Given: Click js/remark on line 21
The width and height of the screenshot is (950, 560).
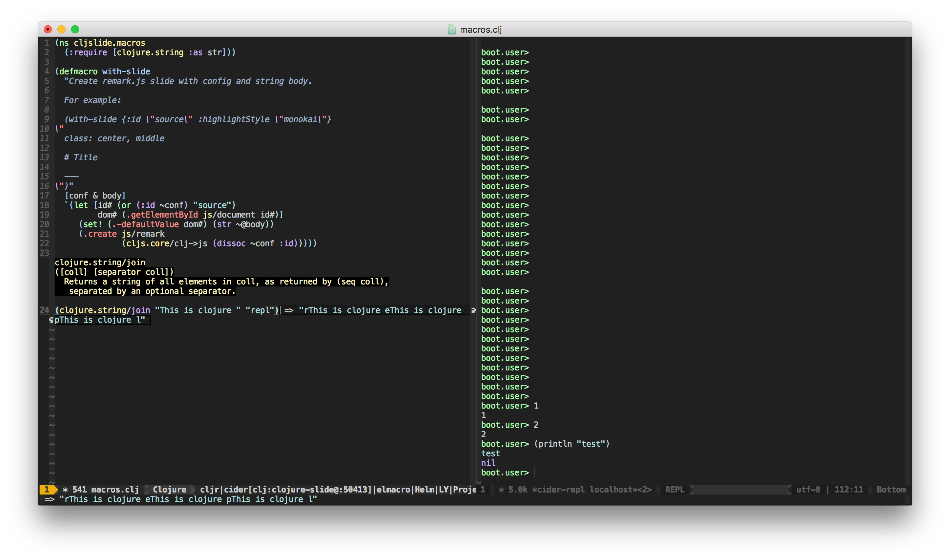Looking at the screenshot, I should 143,234.
